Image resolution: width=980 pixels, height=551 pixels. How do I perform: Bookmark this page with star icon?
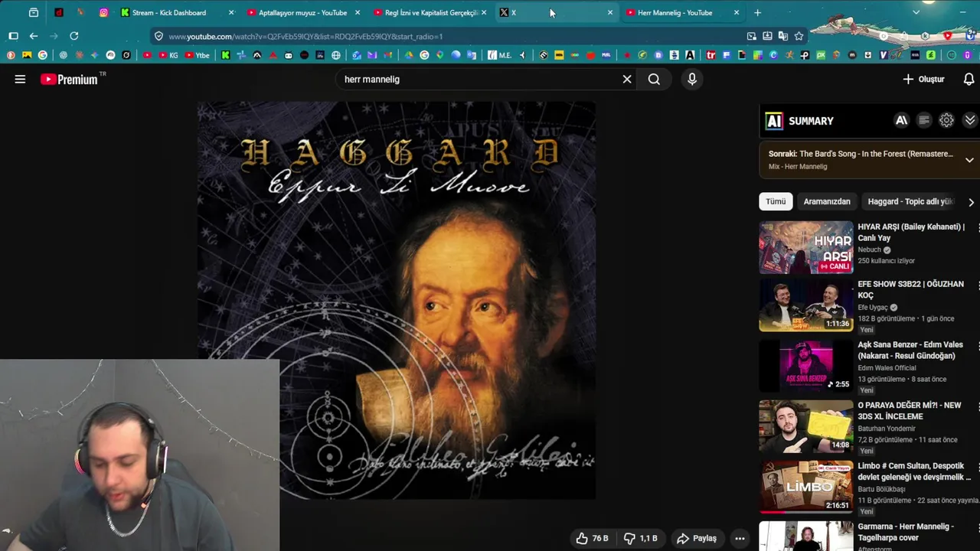pyautogui.click(x=799, y=36)
